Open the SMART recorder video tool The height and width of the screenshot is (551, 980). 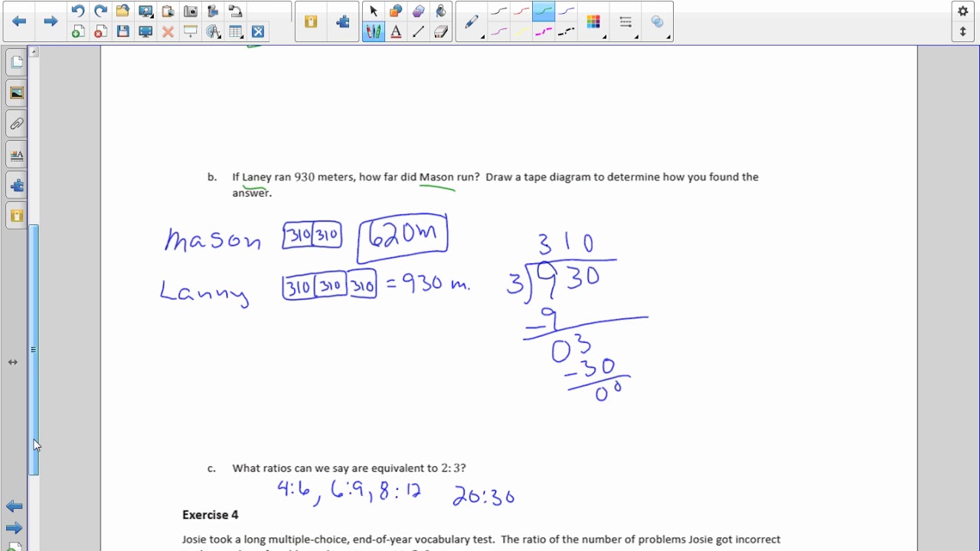click(x=213, y=11)
